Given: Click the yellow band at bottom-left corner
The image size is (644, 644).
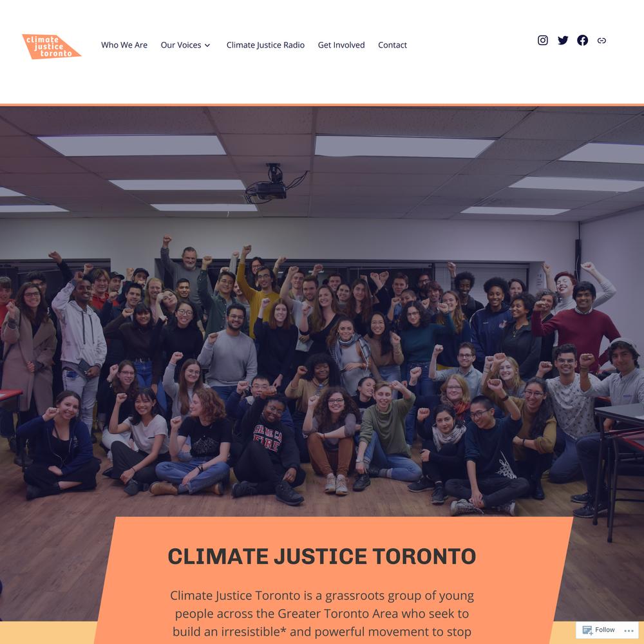Looking at the screenshot, I should click(x=47, y=632).
